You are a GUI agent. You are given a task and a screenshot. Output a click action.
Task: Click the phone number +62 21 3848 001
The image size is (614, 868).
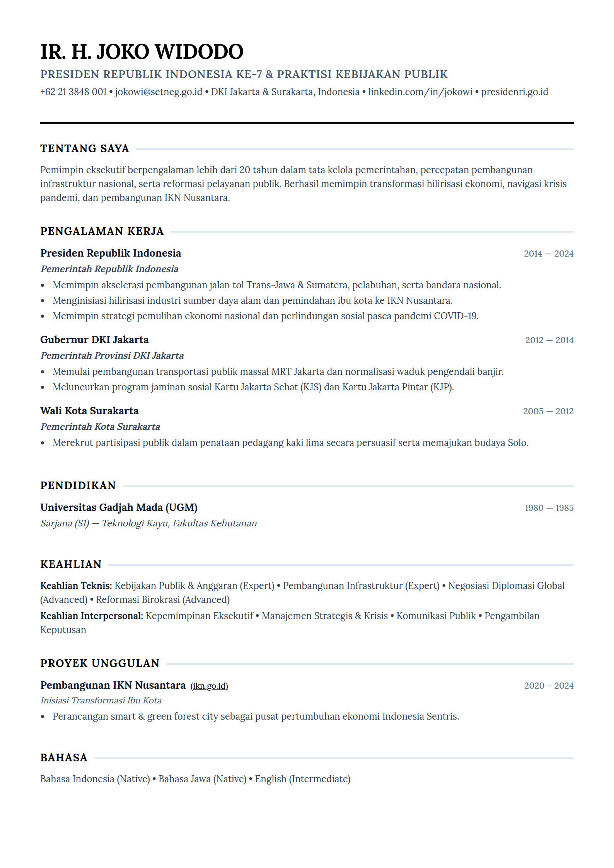[73, 92]
